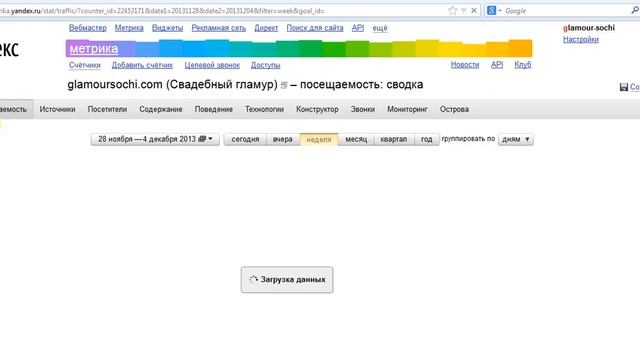This screenshot has height=360, width=640.
Task: Follow Поиск для сайта link
Action: (315, 28)
